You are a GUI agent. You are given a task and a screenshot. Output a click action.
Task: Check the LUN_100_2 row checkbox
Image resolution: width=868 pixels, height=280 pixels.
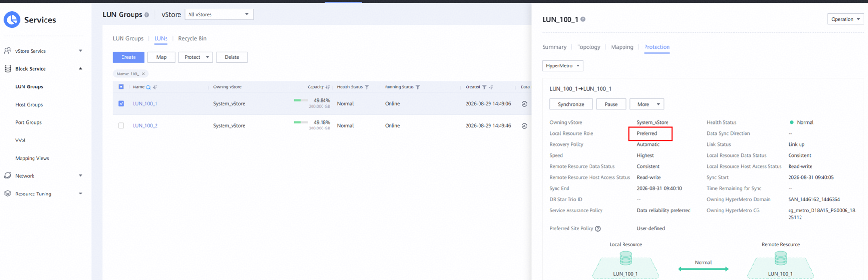121,125
